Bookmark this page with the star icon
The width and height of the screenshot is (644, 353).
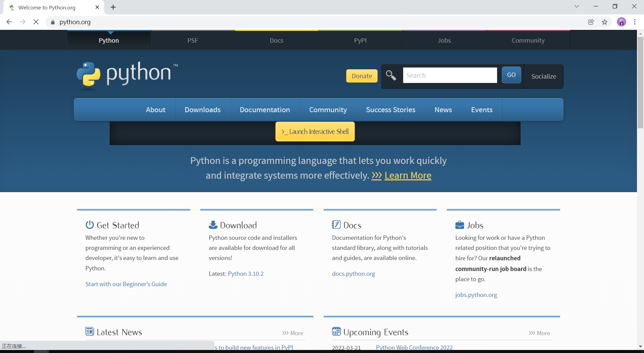(x=604, y=22)
